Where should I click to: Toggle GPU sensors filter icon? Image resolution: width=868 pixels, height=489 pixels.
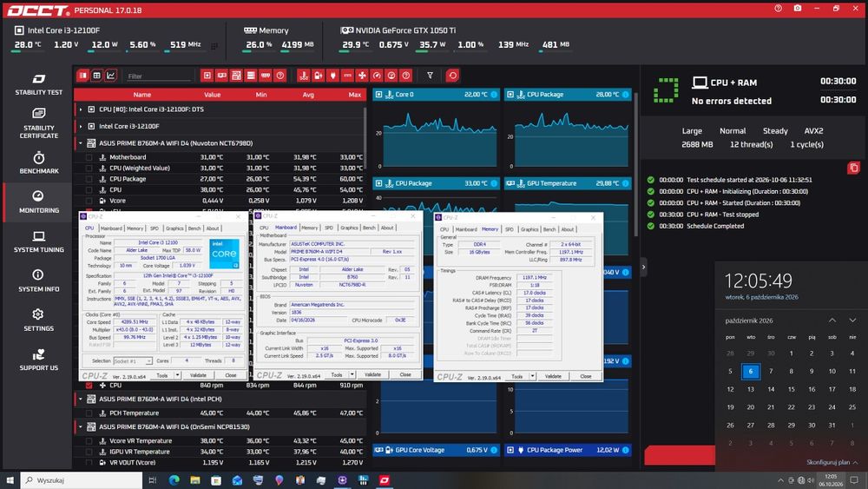221,76
